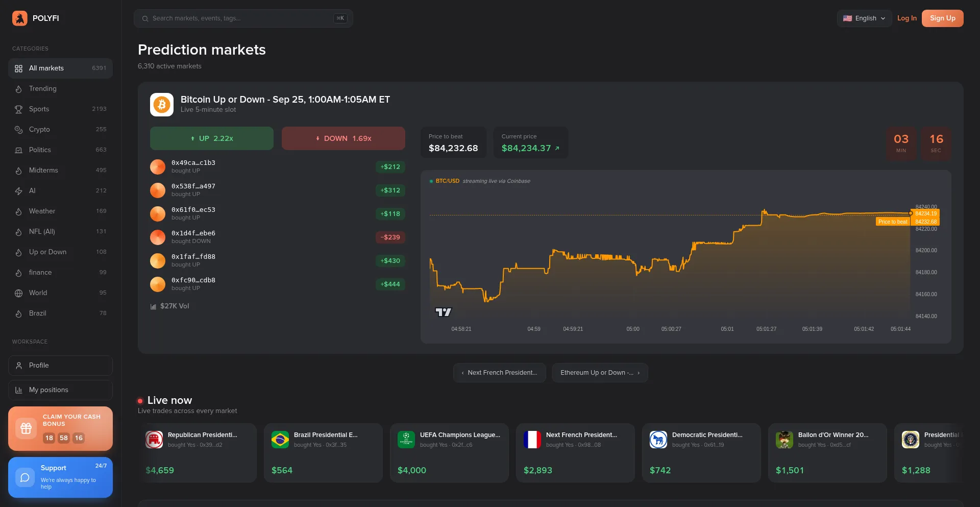The image size is (980, 507).
Task: Select All markets category
Action: click(x=60, y=68)
